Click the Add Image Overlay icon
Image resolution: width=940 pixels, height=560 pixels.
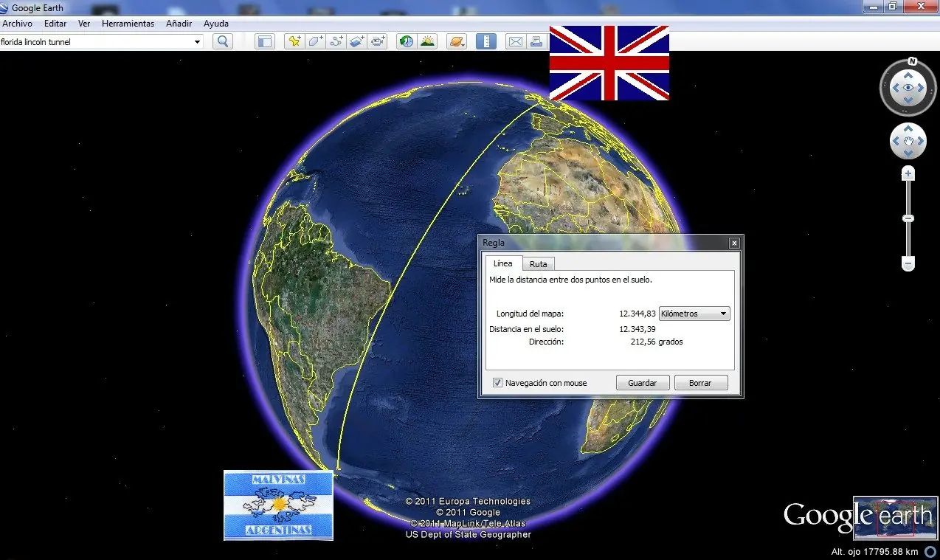tap(357, 42)
